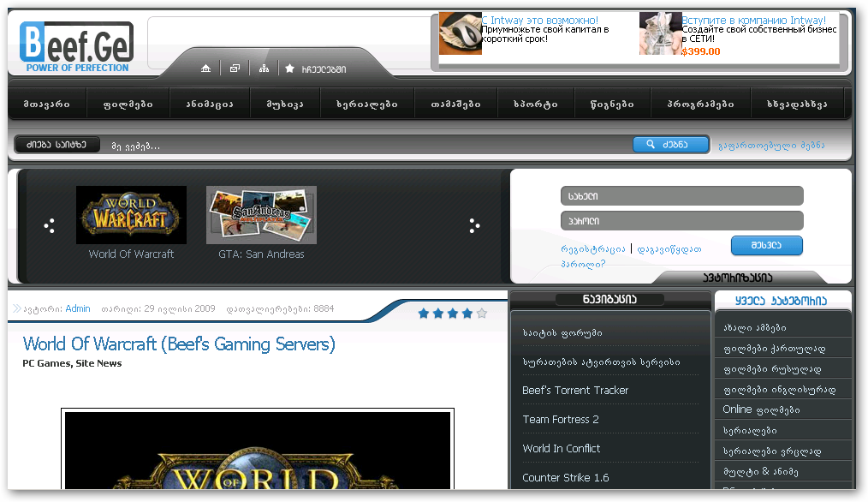Open the სერიალები menu item in main navigation
The width and height of the screenshot is (868, 502).
point(367,104)
